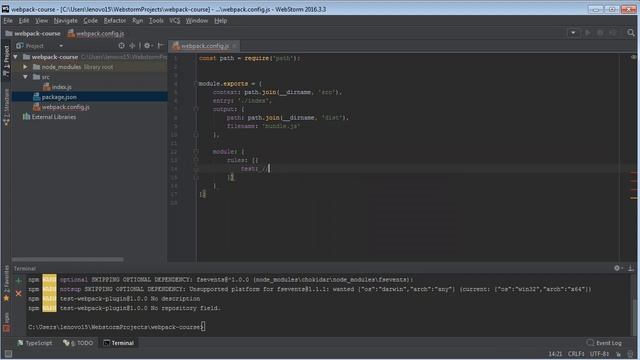Open the View menu

41,20
